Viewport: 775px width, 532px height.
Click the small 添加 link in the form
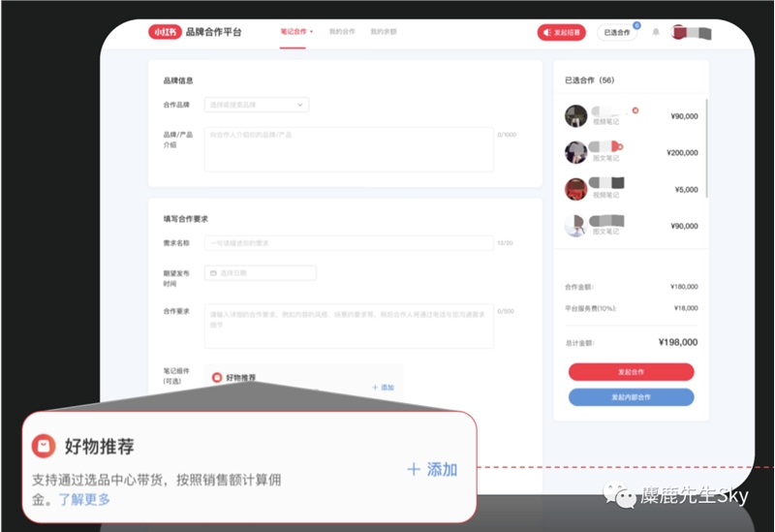pos(383,388)
